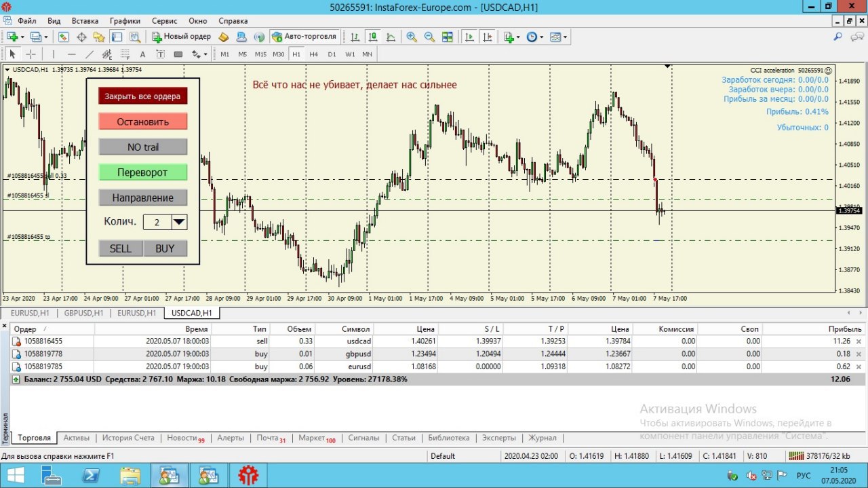868x488 pixels.
Task: Click the green Переворот button
Action: [x=142, y=172]
